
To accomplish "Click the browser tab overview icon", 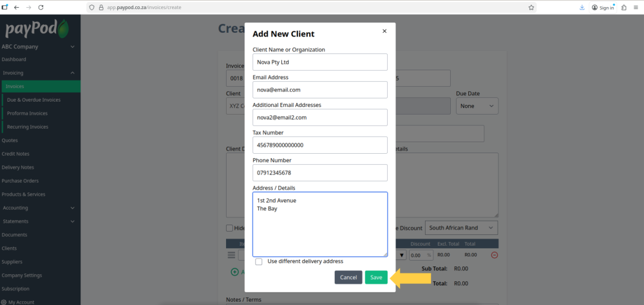I will (5, 7).
